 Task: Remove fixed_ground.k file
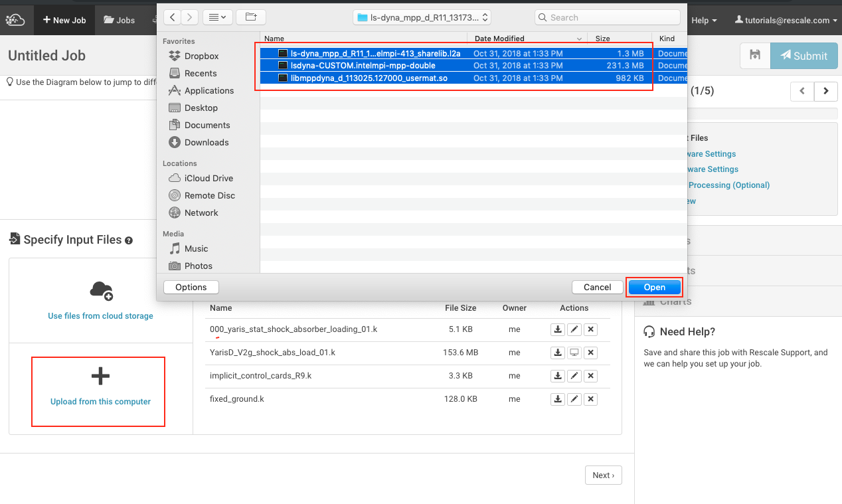tap(590, 399)
